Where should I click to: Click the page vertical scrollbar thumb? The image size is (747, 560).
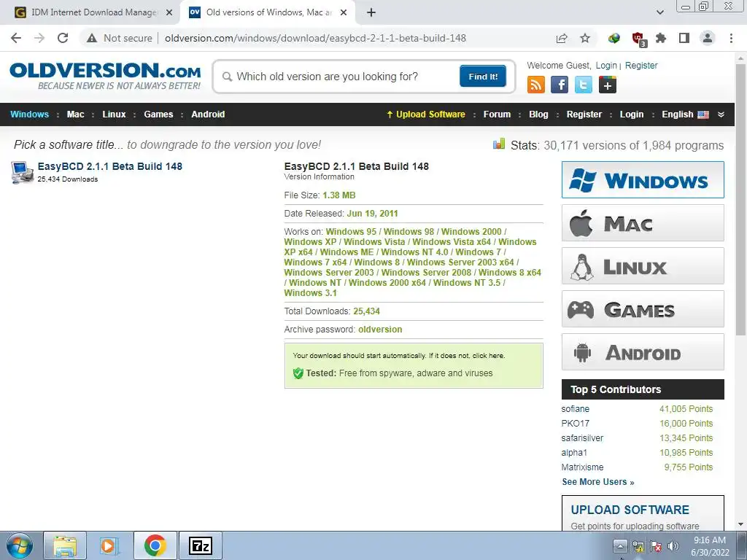[740, 199]
